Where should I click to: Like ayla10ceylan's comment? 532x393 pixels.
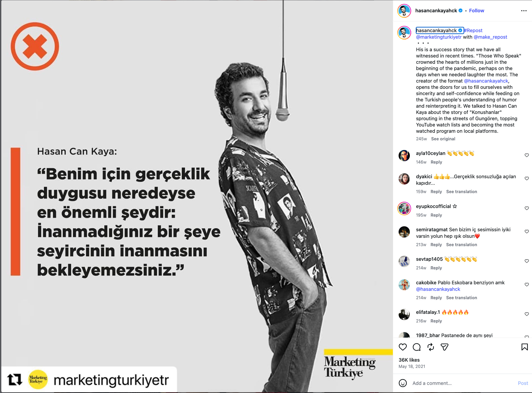pyautogui.click(x=527, y=155)
